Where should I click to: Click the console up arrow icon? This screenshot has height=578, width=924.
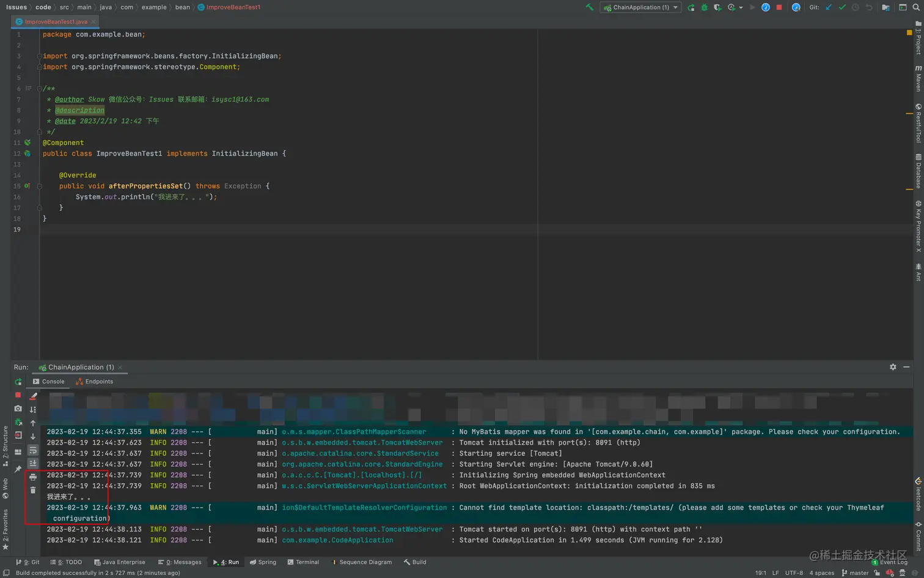tap(33, 423)
